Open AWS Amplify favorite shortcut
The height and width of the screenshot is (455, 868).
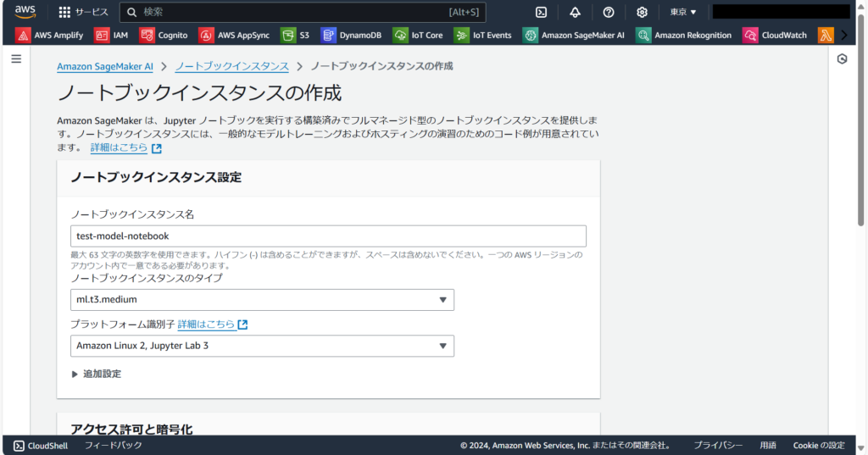49,35
